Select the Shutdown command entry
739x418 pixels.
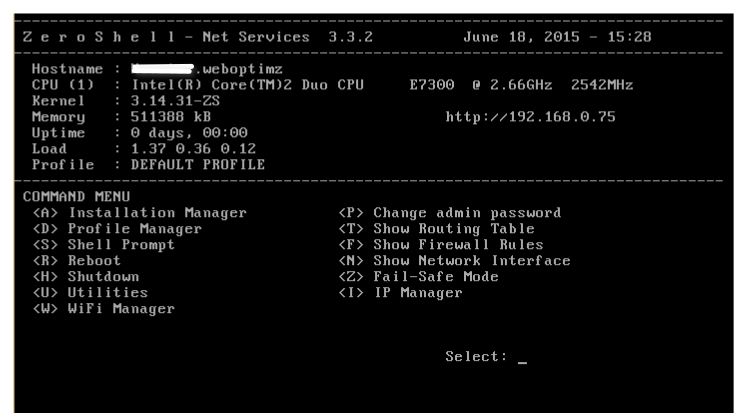(x=86, y=277)
